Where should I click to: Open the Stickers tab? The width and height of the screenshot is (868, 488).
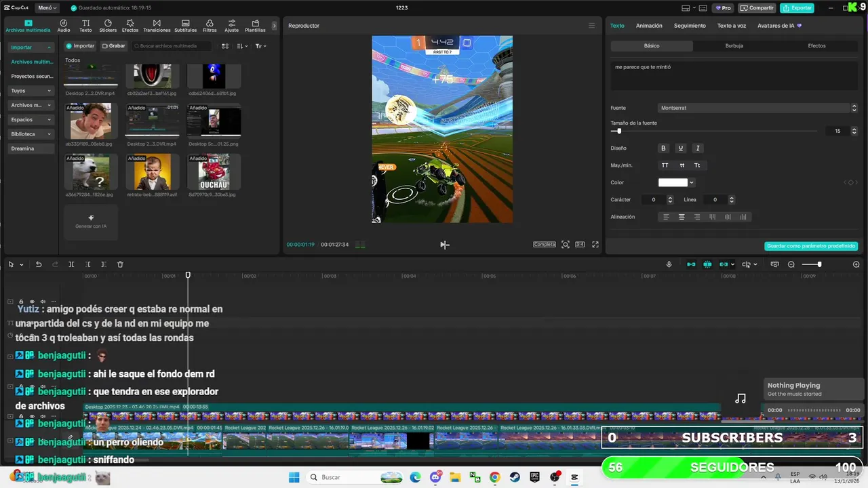tap(108, 26)
